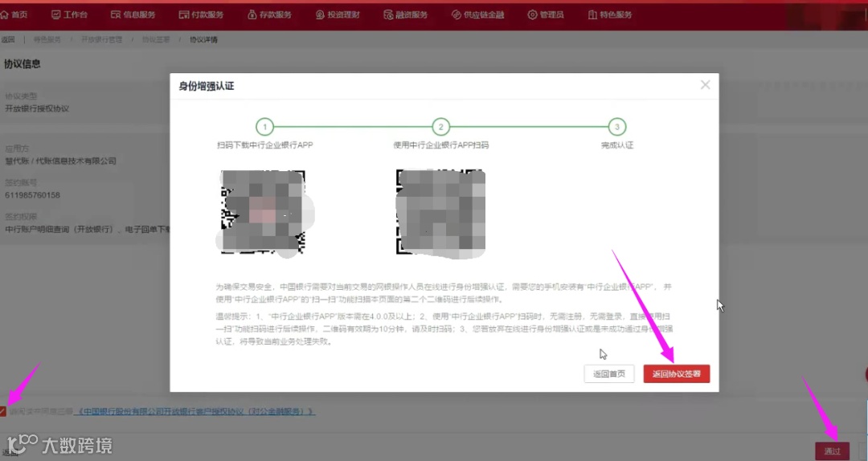Click the 工作台 icon in the navigation bar
Viewport: 868px width, 461px height.
click(x=56, y=14)
